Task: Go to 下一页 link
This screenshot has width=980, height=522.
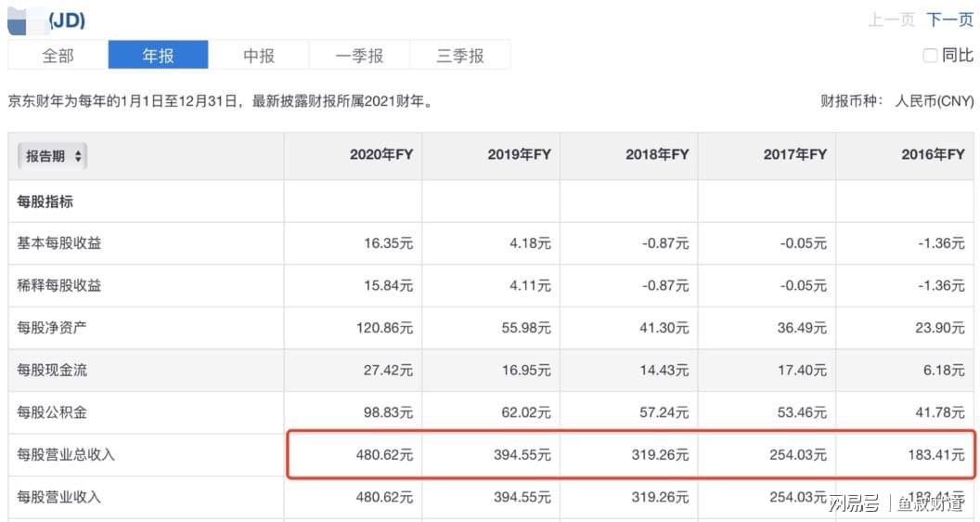Action: pyautogui.click(x=950, y=20)
